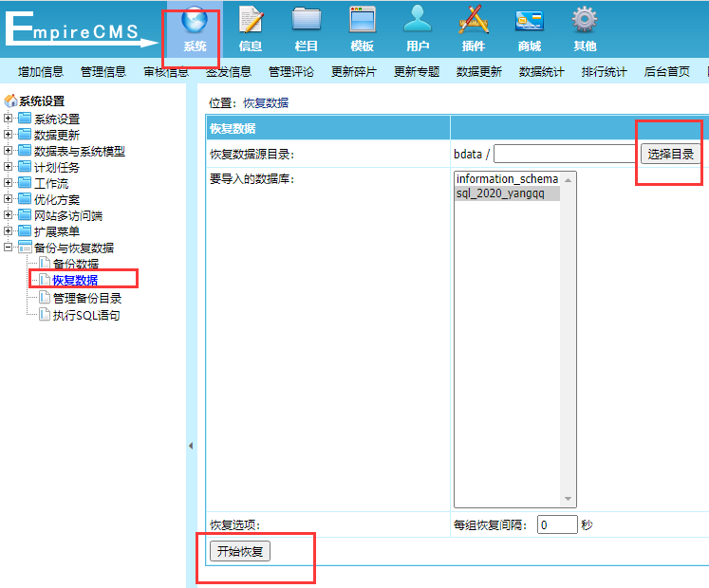Open the 系统 globe icon
709x588 pixels.
pos(195,21)
